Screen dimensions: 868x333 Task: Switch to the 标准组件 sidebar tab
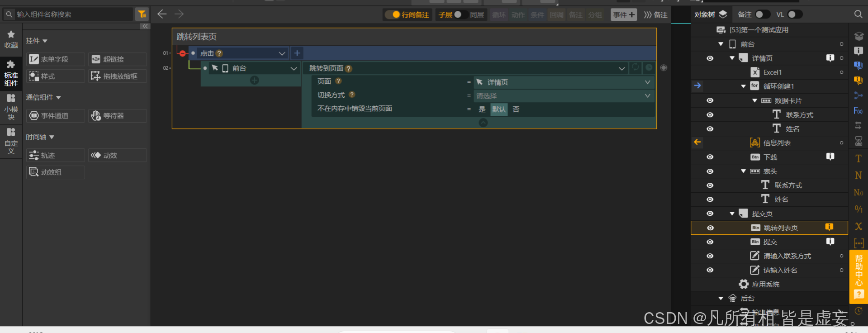click(11, 73)
